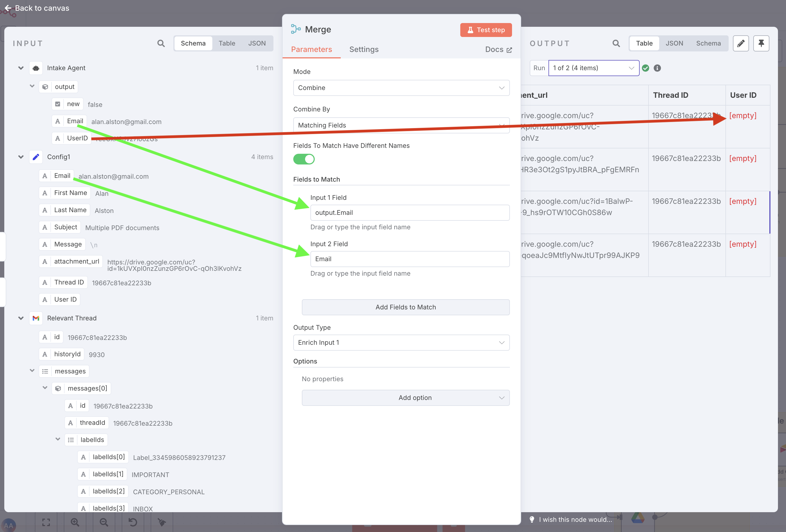Click the Gmail icon next to Relevant Thread
This screenshot has width=786, height=532.
pos(35,318)
